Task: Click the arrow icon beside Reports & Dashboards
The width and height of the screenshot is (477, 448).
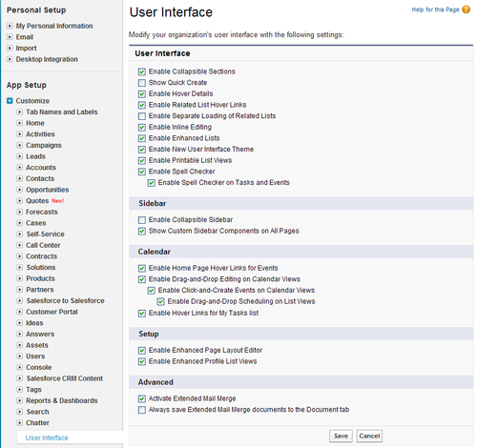Action: coord(20,400)
